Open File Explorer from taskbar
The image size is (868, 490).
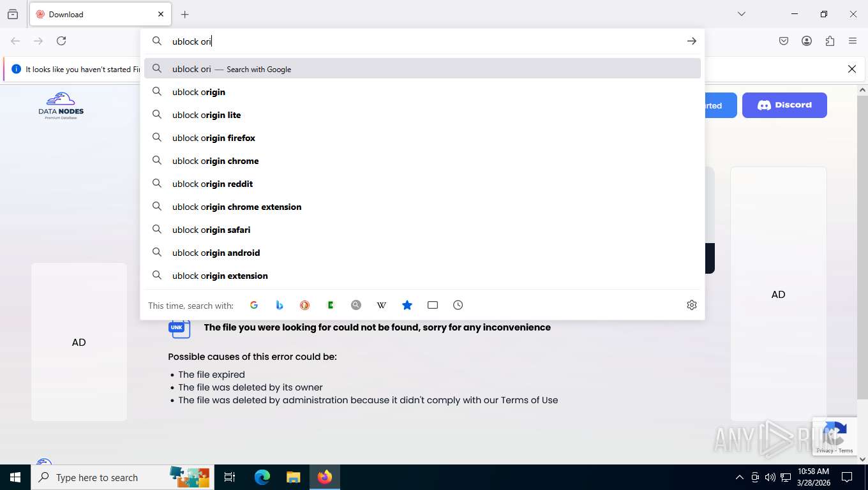[x=293, y=477]
